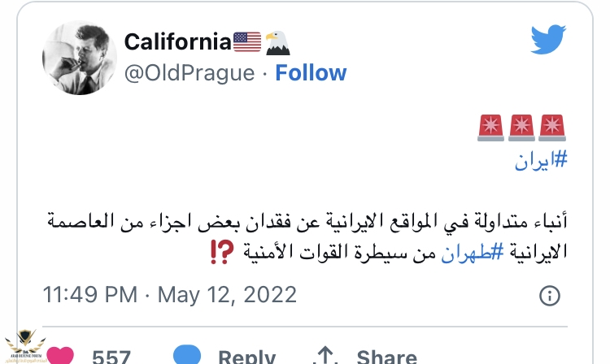Open the #ايران hashtag
This screenshot has width=610, height=364.
[540, 161]
